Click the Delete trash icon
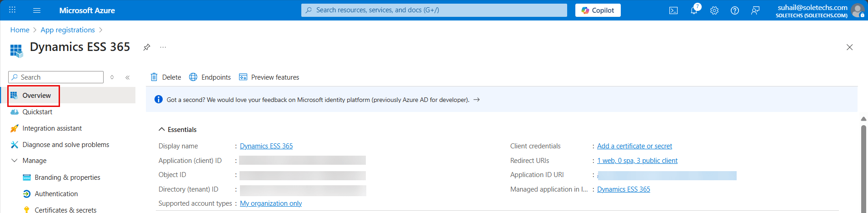 tap(155, 77)
